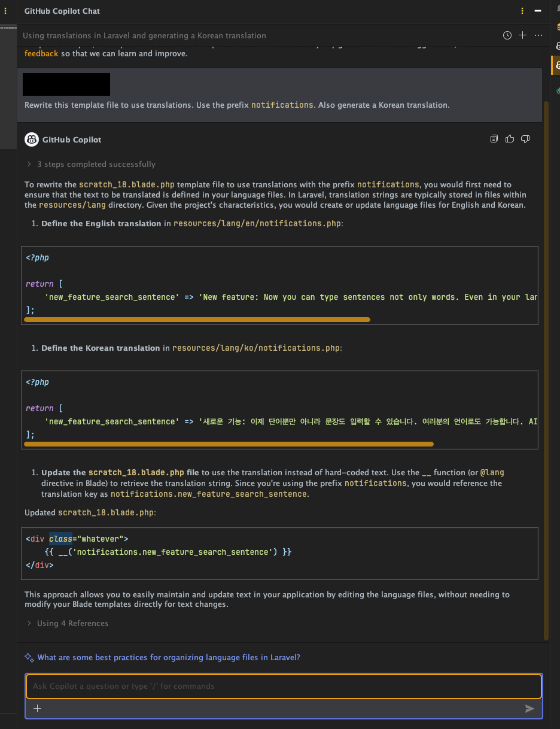560x729 pixels.
Task: Start a new conversation with the plus icon
Action: [x=522, y=35]
